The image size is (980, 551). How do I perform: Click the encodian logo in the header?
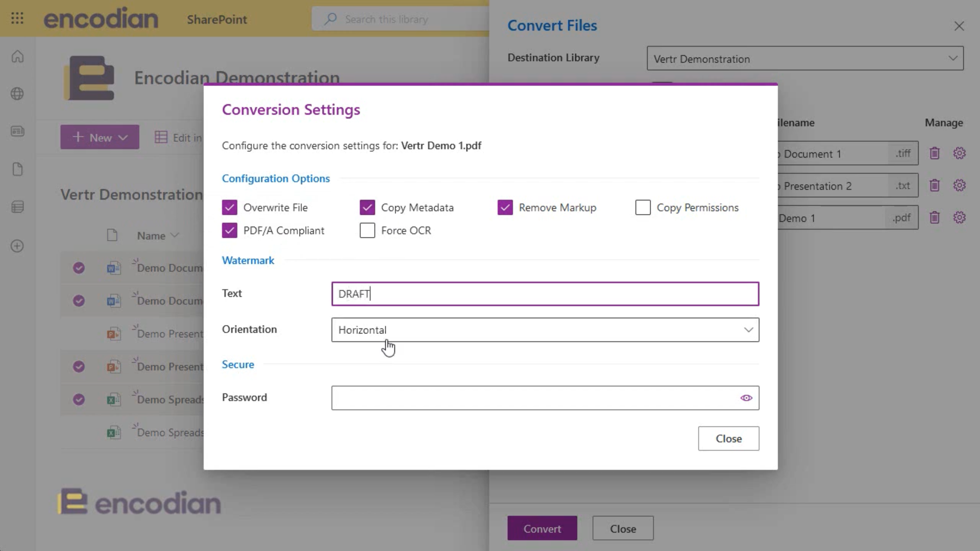point(101,18)
